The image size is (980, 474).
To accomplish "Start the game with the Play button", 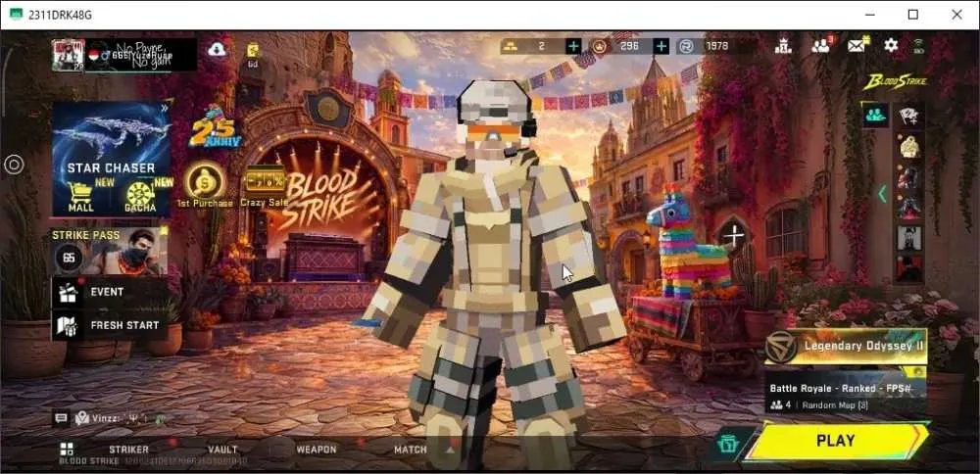I will coord(836,441).
